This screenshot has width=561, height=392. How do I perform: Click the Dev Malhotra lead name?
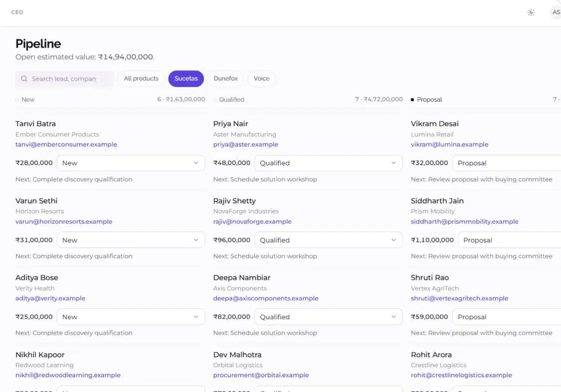237,355
